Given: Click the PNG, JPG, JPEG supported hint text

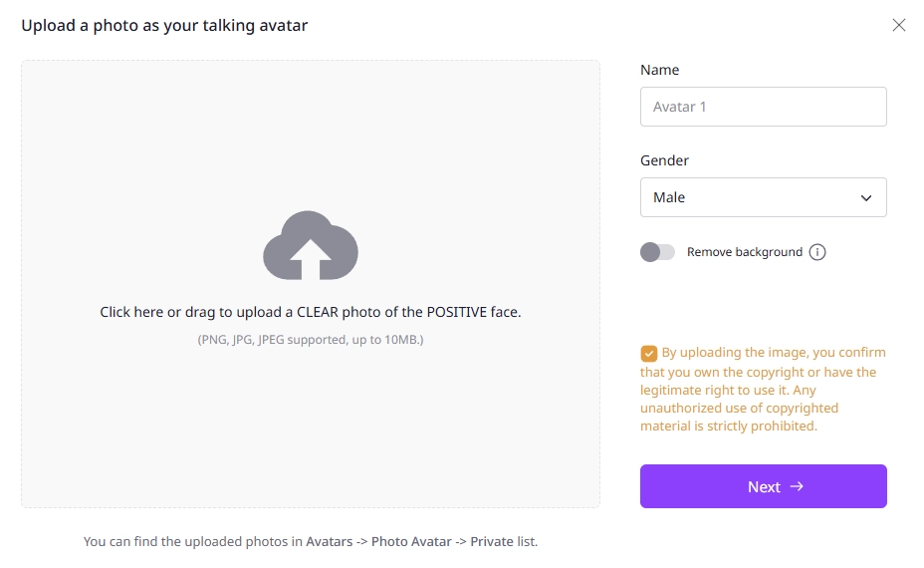Looking at the screenshot, I should [x=310, y=340].
